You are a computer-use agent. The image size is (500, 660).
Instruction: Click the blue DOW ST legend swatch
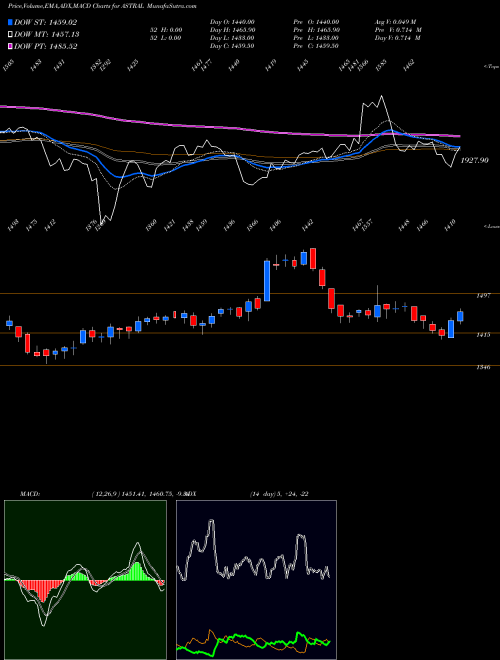click(10, 22)
